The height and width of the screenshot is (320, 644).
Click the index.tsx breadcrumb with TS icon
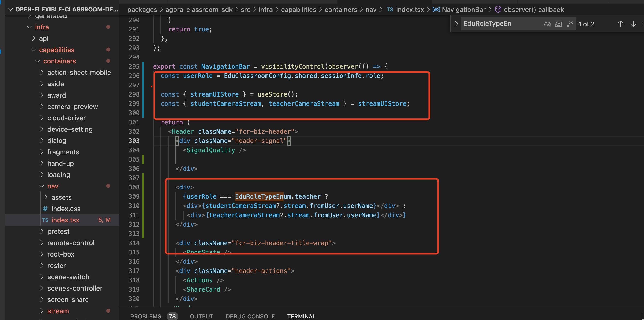pyautogui.click(x=405, y=10)
